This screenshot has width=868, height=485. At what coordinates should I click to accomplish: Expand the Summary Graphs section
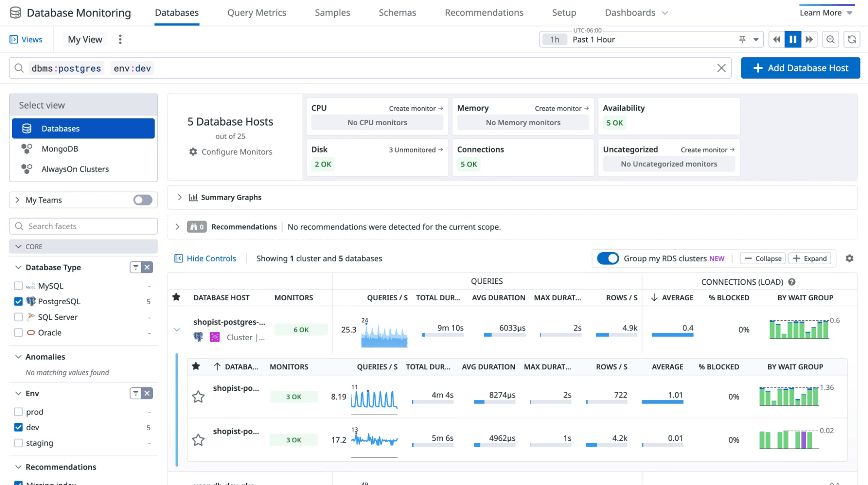point(180,197)
